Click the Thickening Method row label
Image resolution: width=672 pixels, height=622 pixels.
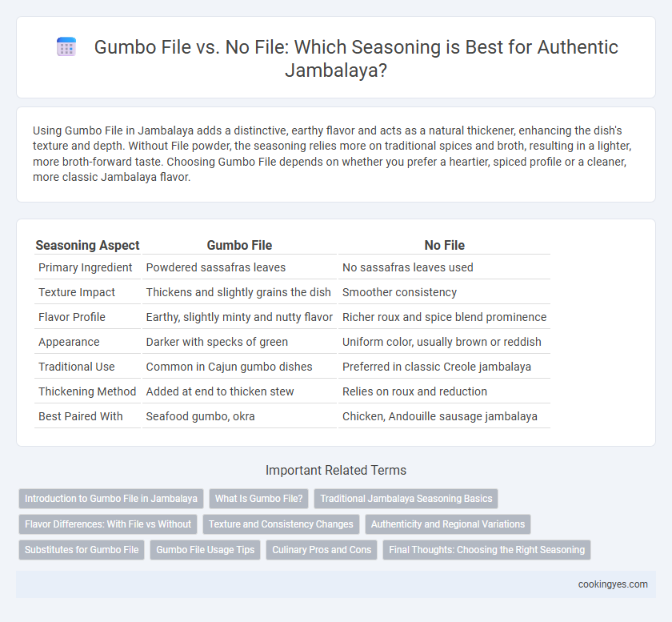[87, 391]
